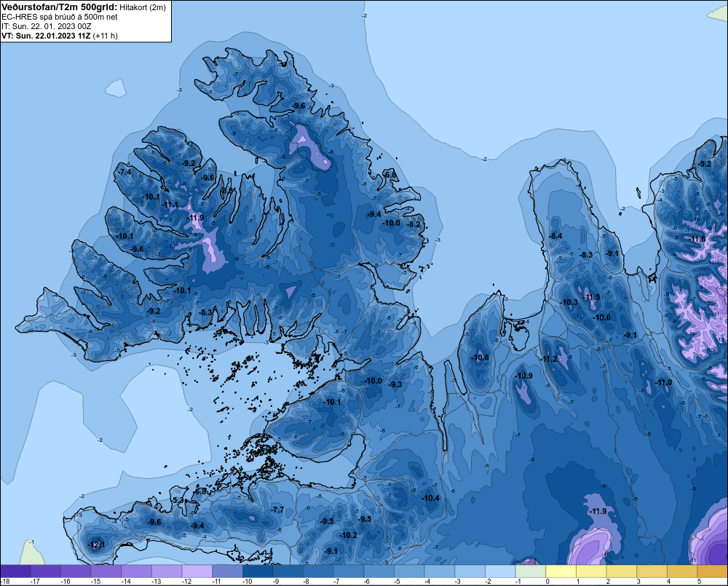
Task: Click the '-10.4' temperature value
Action: tap(430, 498)
